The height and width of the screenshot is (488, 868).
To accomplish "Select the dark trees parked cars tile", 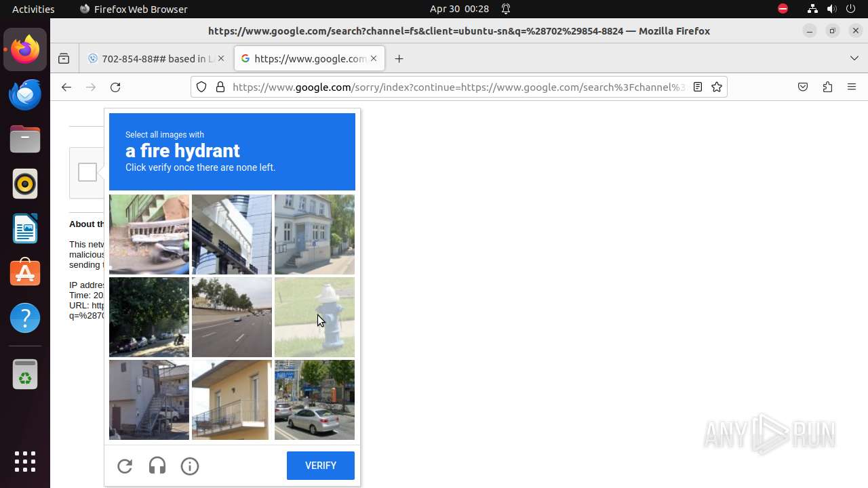I will (149, 317).
